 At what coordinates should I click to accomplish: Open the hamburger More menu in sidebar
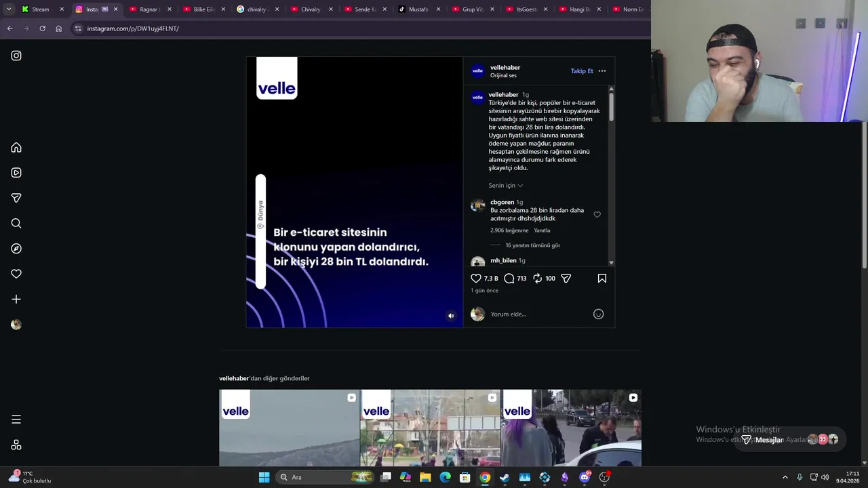pyautogui.click(x=16, y=420)
